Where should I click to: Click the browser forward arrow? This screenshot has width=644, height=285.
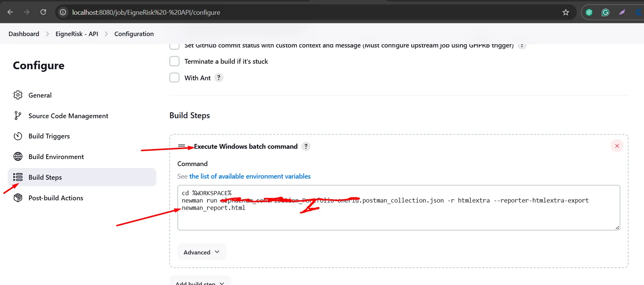click(x=26, y=12)
